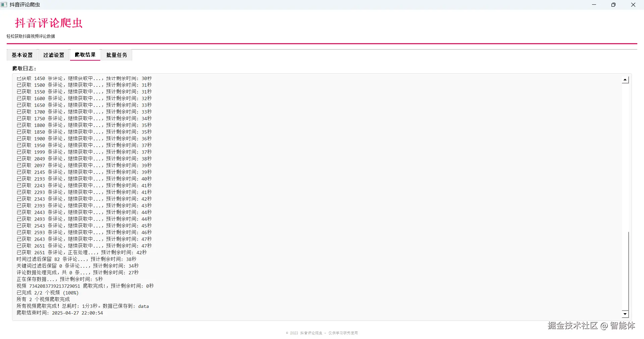Click the log scrollbar down arrow
The image size is (644, 339).
click(625, 314)
